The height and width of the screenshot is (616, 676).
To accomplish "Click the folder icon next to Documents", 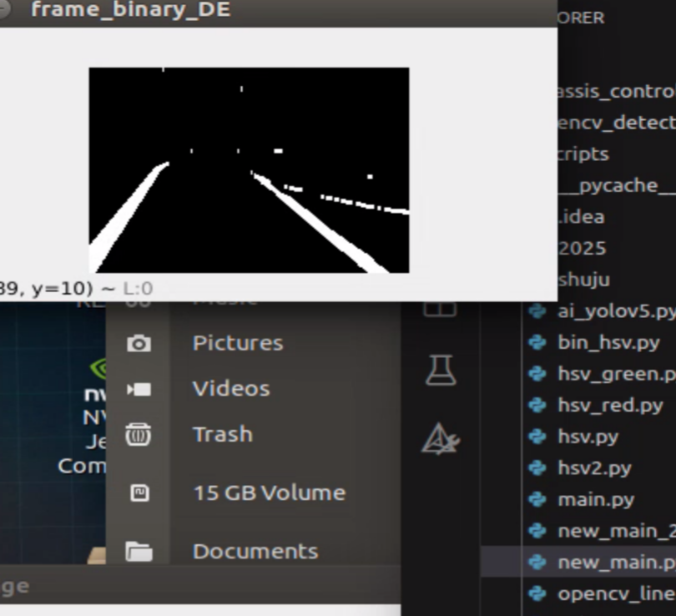I will (139, 552).
